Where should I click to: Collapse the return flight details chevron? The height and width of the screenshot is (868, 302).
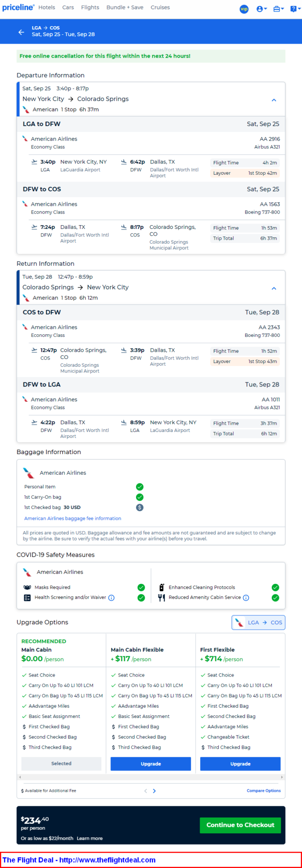274,288
